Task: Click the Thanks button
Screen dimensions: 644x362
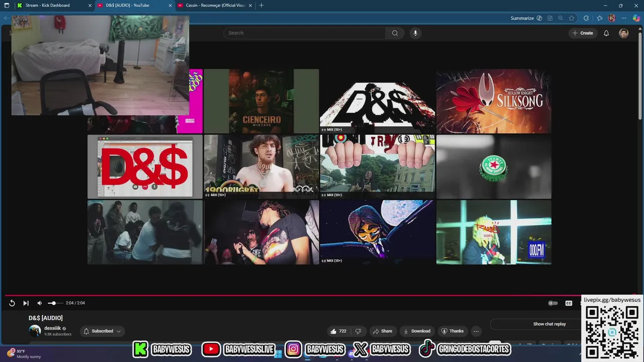Action: tap(452, 331)
